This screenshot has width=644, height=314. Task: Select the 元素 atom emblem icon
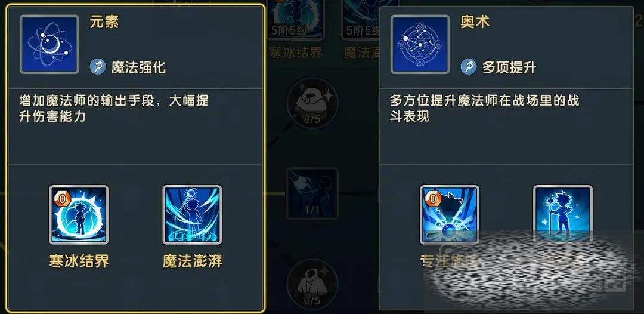(49, 44)
